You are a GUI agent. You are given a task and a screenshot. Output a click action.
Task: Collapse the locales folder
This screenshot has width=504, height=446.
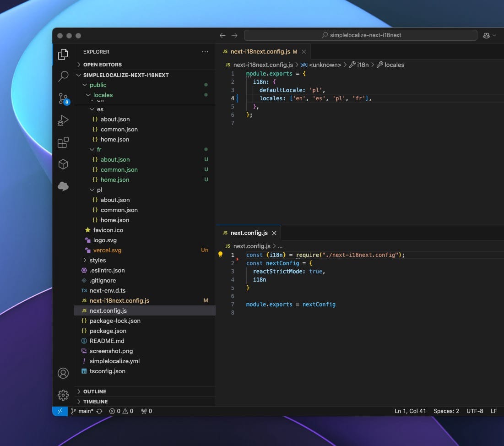click(103, 95)
